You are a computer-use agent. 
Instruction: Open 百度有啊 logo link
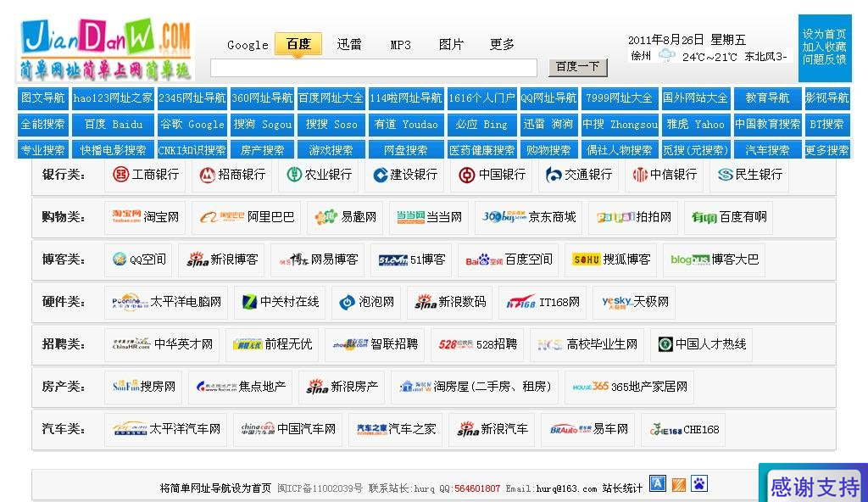[704, 217]
